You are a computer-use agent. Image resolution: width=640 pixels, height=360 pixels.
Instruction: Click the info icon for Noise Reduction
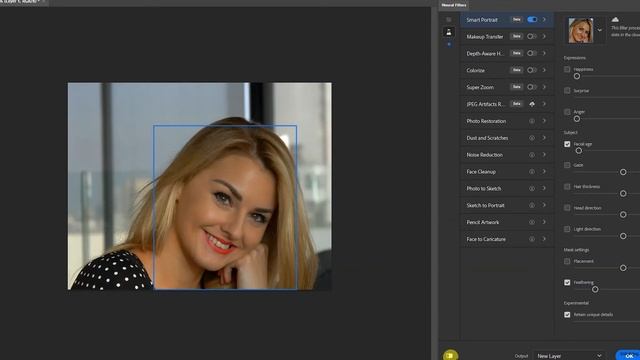[x=532, y=155]
